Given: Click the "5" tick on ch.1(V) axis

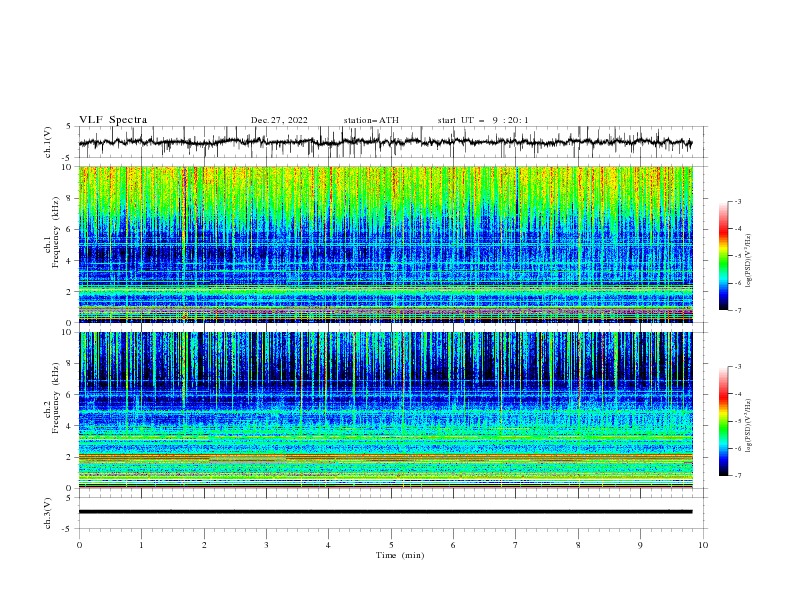Looking at the screenshot, I should pyautogui.click(x=68, y=127).
